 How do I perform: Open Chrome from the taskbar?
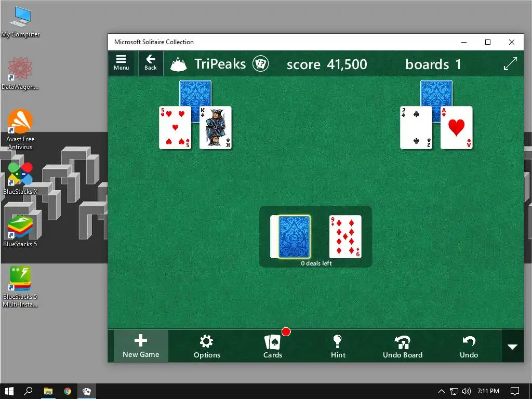[x=68, y=391]
